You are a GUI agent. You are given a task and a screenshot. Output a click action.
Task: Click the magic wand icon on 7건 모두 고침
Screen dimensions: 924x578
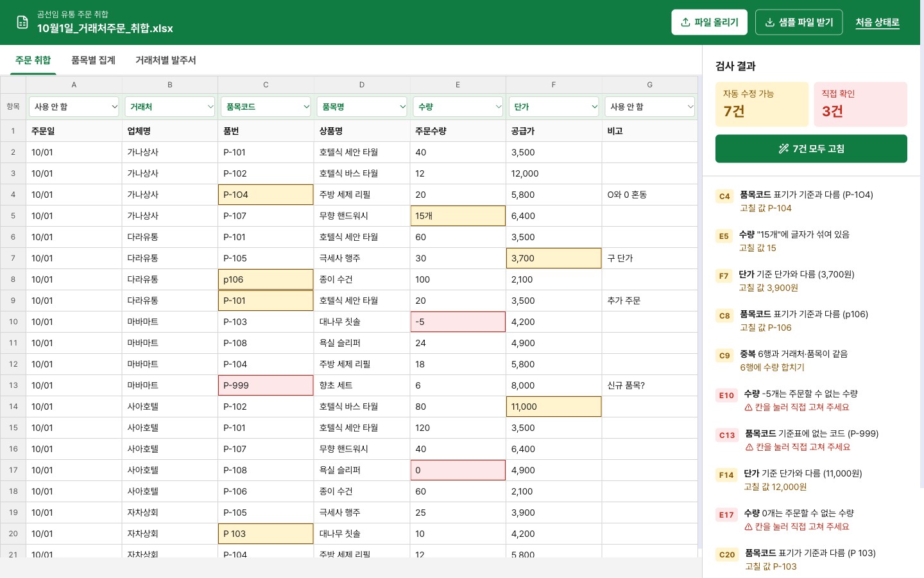pos(783,149)
